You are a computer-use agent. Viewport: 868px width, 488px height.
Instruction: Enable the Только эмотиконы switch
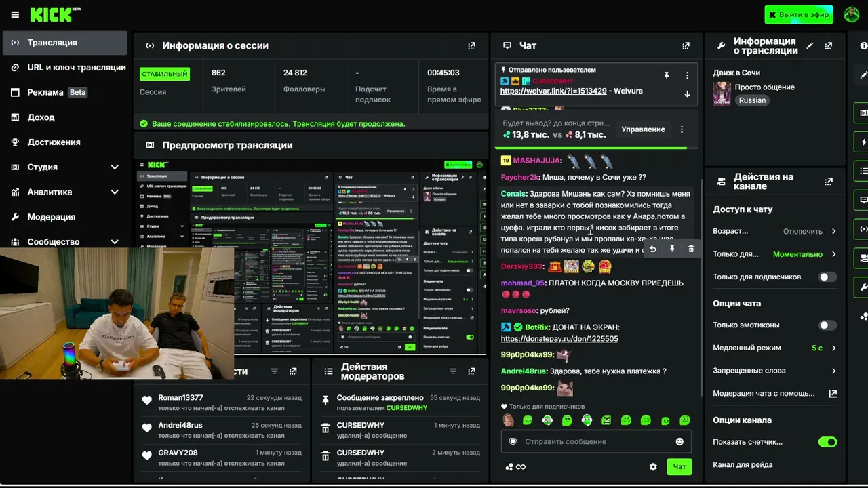[x=827, y=325]
